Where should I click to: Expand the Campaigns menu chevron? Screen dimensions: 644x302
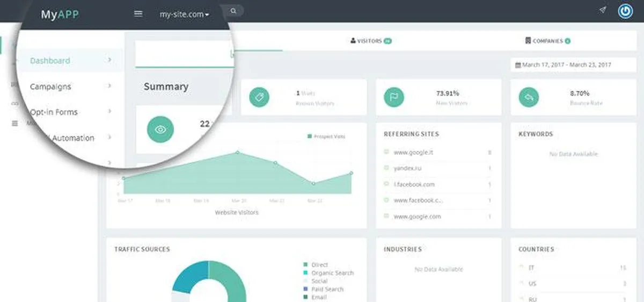click(109, 86)
